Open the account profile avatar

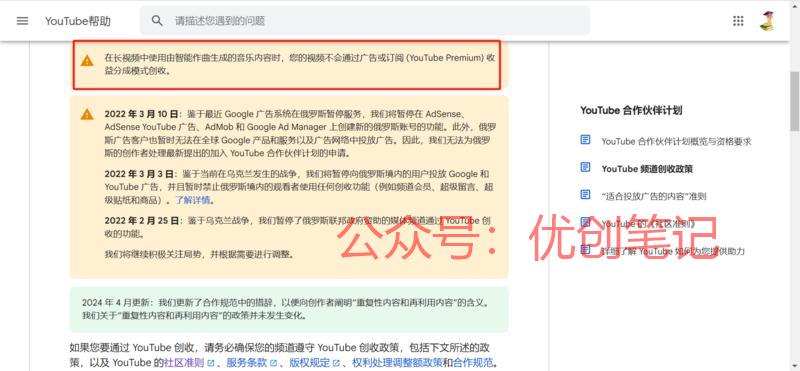point(767,21)
